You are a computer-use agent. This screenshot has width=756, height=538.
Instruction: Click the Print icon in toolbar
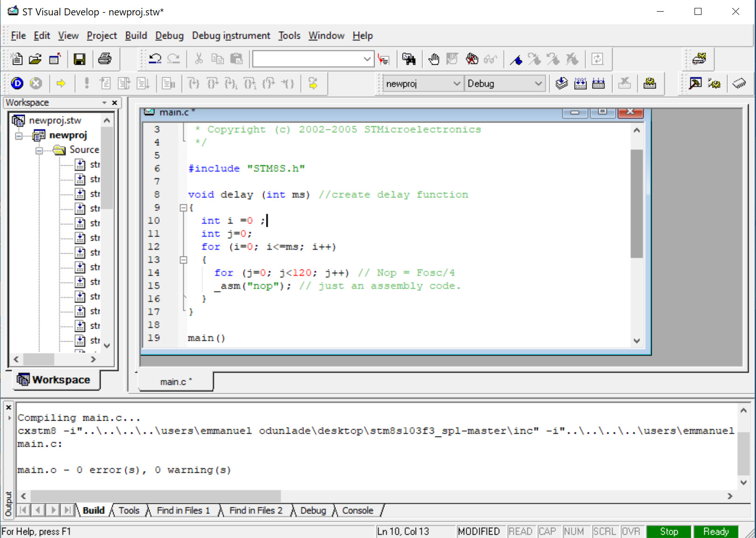point(105,59)
